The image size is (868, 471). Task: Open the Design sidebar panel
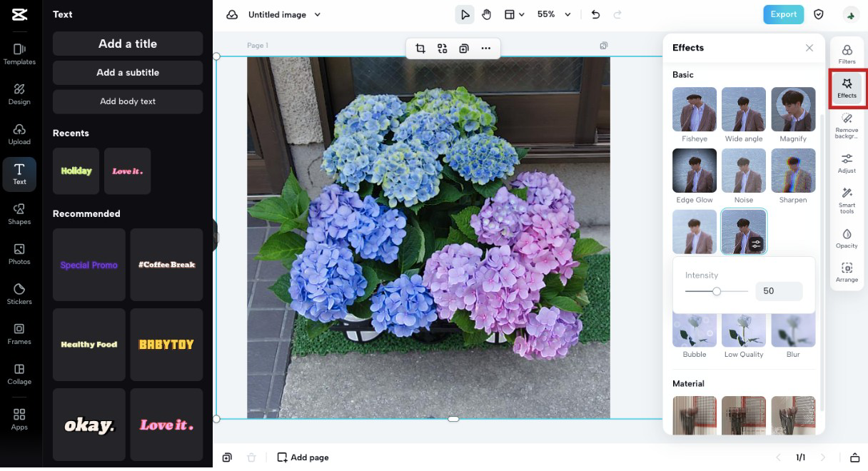19,94
